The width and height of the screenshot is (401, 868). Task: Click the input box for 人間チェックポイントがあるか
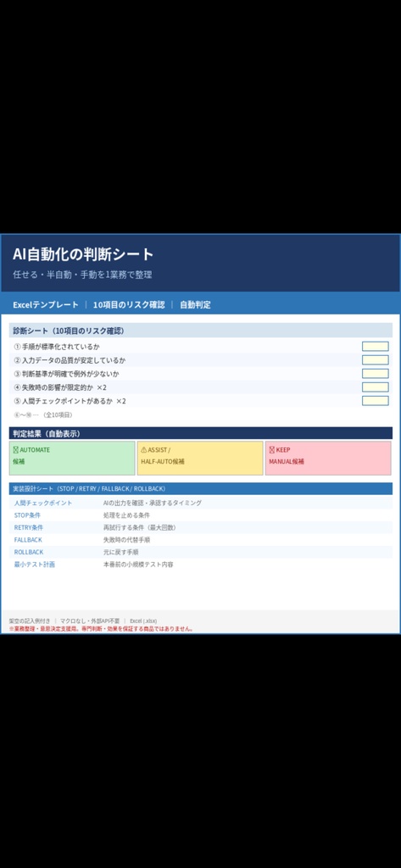click(375, 401)
